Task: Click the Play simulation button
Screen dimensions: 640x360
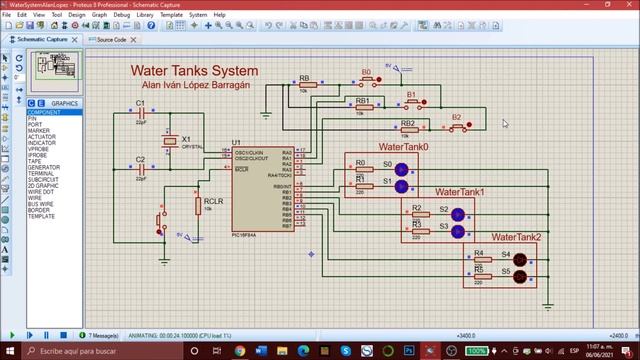Action: click(12, 335)
